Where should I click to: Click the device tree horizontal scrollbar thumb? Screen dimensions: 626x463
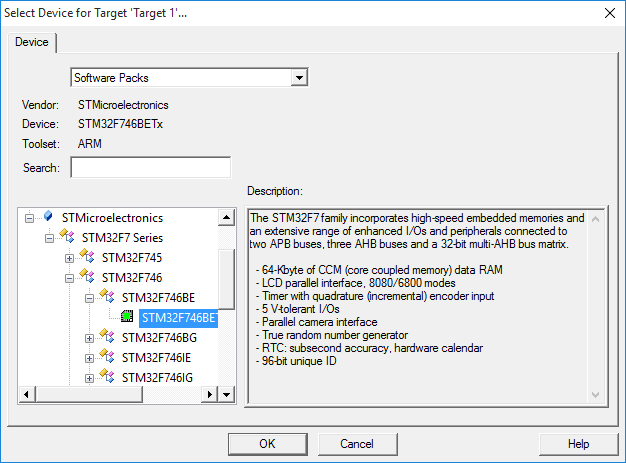89,395
